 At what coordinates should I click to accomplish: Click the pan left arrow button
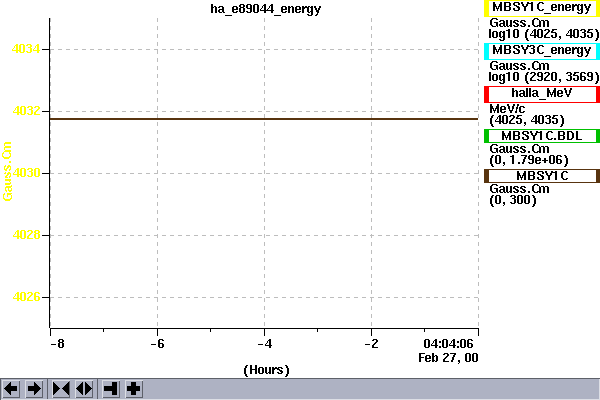11,388
